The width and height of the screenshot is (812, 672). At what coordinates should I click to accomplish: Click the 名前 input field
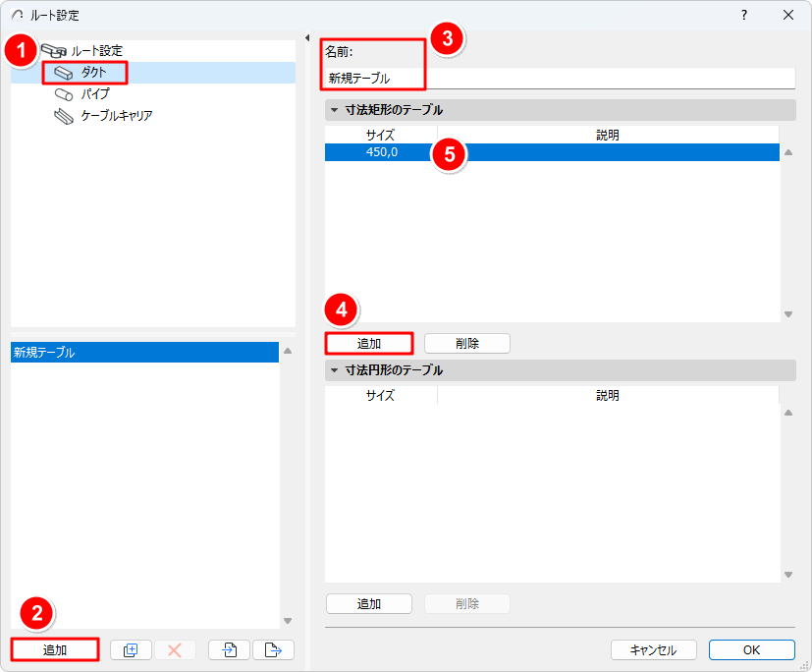560,79
